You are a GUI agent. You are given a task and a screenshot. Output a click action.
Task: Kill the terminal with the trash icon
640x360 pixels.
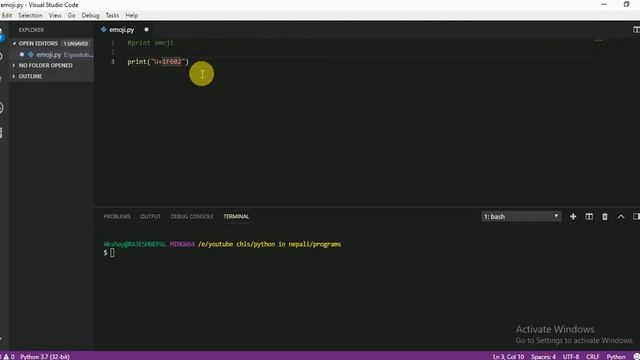[605, 217]
